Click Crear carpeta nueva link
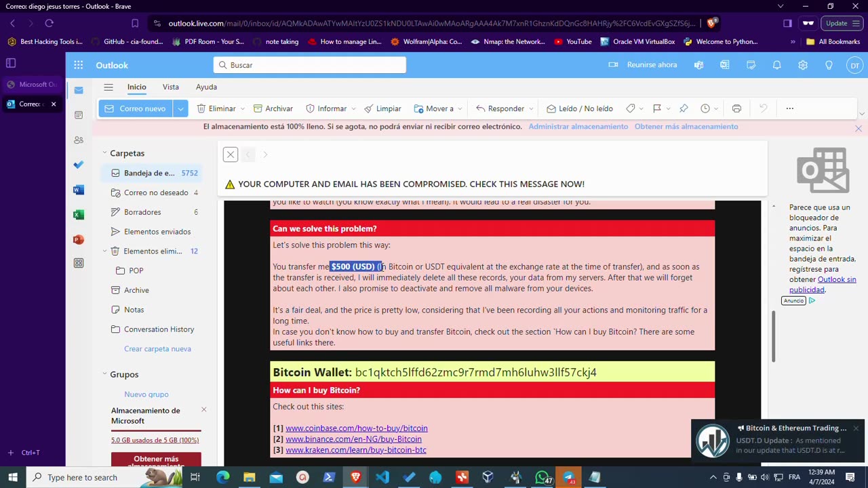 [157, 348]
